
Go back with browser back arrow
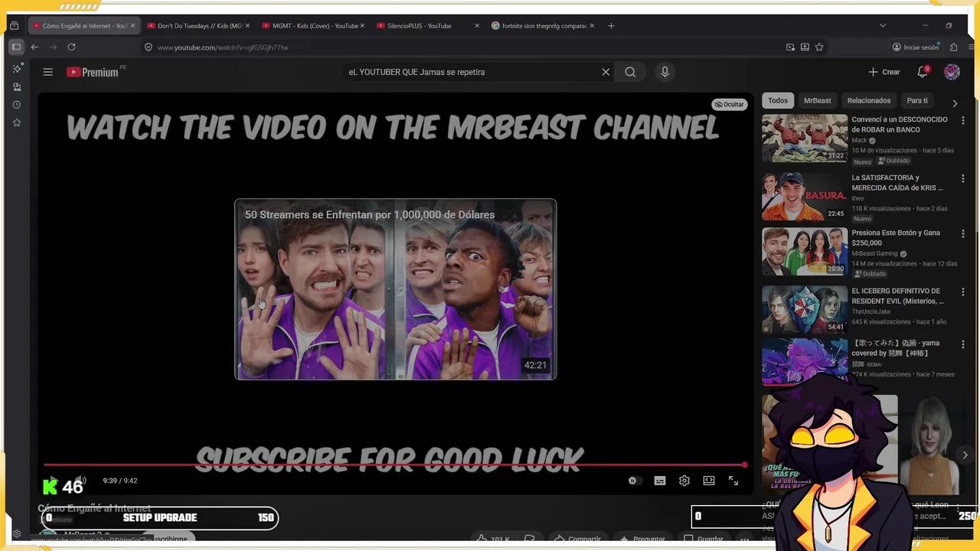coord(34,47)
